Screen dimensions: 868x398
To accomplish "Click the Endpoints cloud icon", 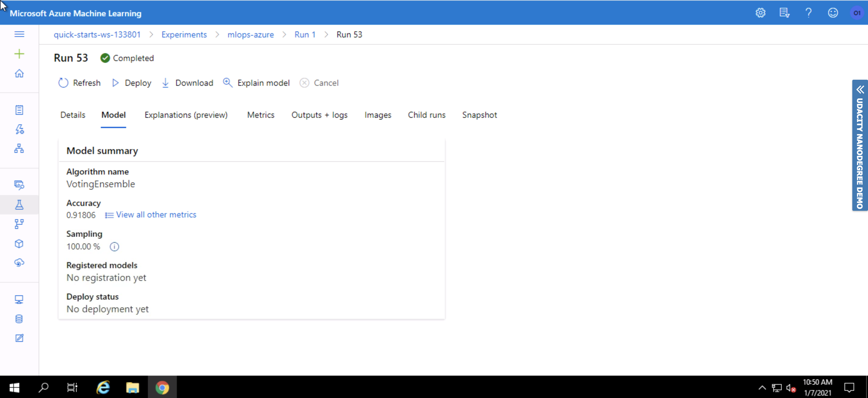I will pos(19,262).
